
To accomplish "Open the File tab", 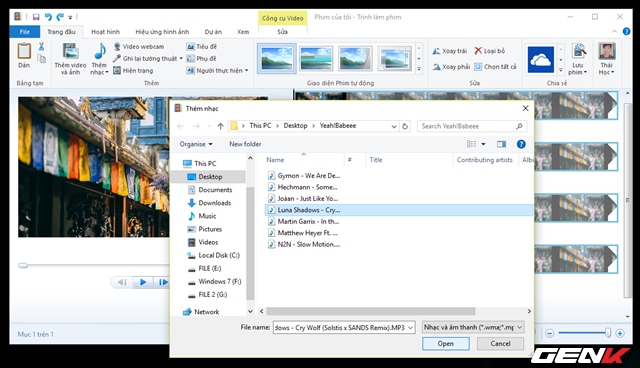I will pos(25,31).
